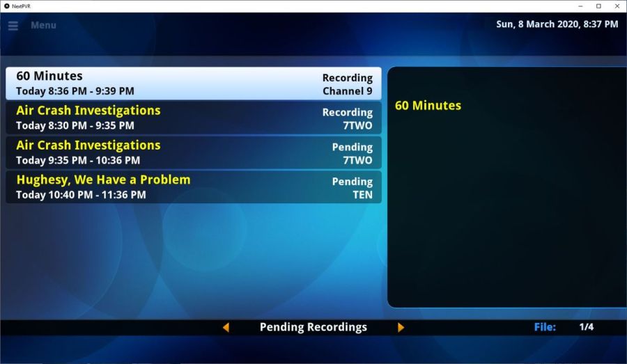Maximize the NextPVR window
Screen dimensions: 627x364
tap(598, 6)
